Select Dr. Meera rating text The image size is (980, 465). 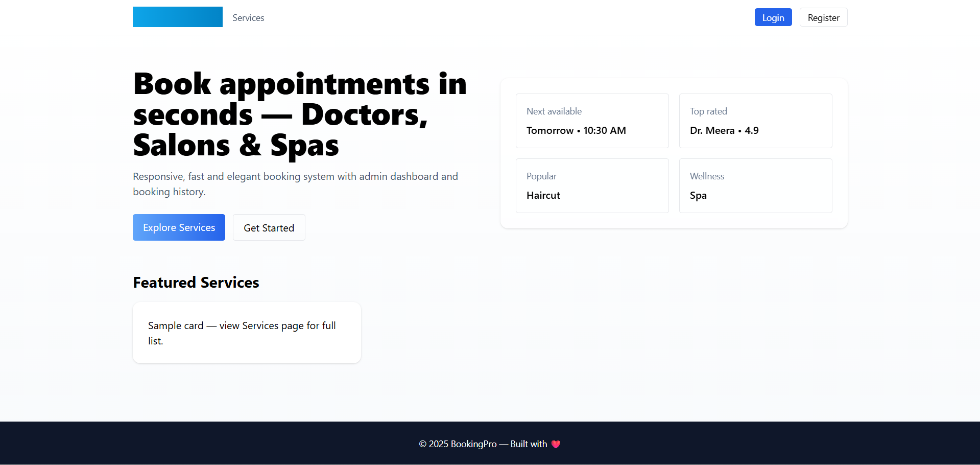[x=724, y=130]
